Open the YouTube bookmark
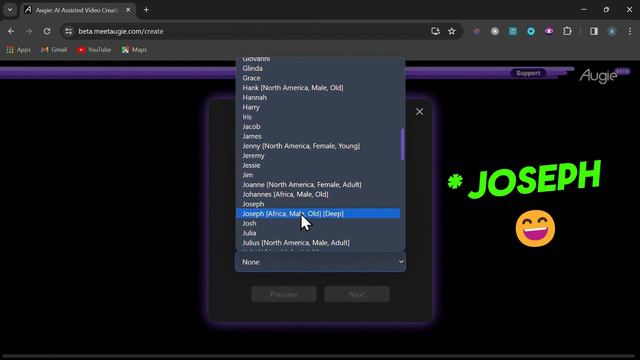Screen dimensions: 640x360 tap(94, 50)
